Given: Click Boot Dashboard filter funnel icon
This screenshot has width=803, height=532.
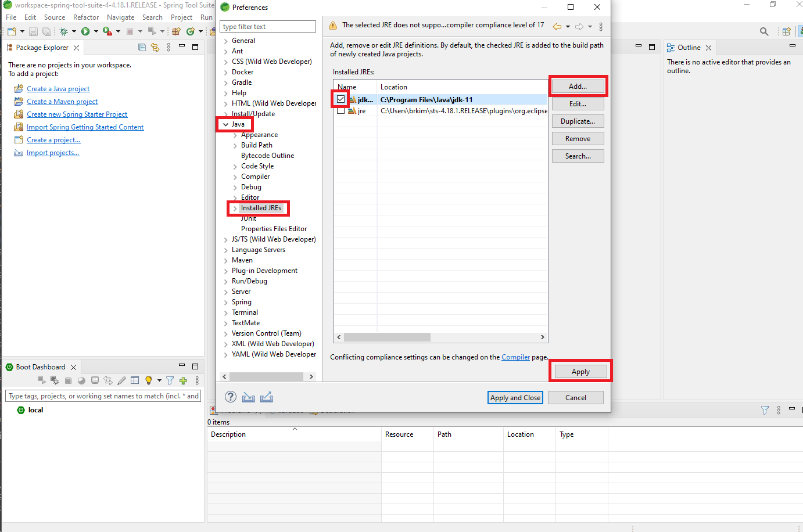Looking at the screenshot, I should (x=170, y=380).
